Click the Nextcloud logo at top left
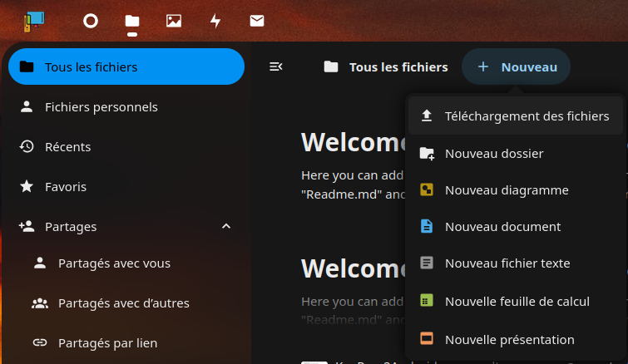 pos(35,22)
